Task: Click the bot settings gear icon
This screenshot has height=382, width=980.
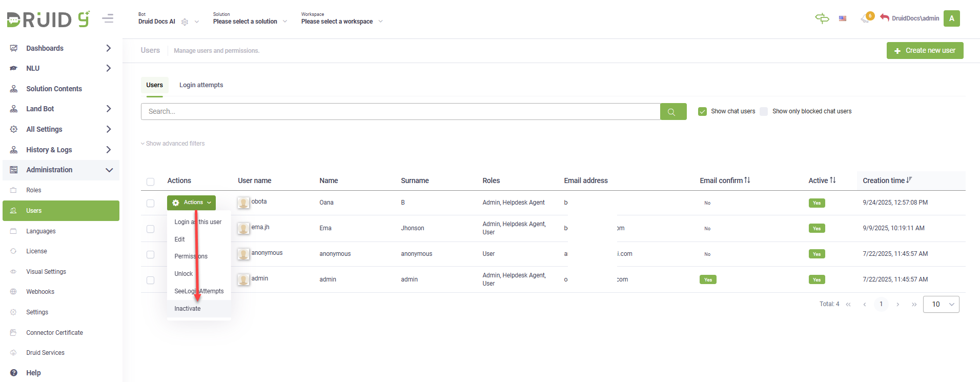Action: (185, 22)
